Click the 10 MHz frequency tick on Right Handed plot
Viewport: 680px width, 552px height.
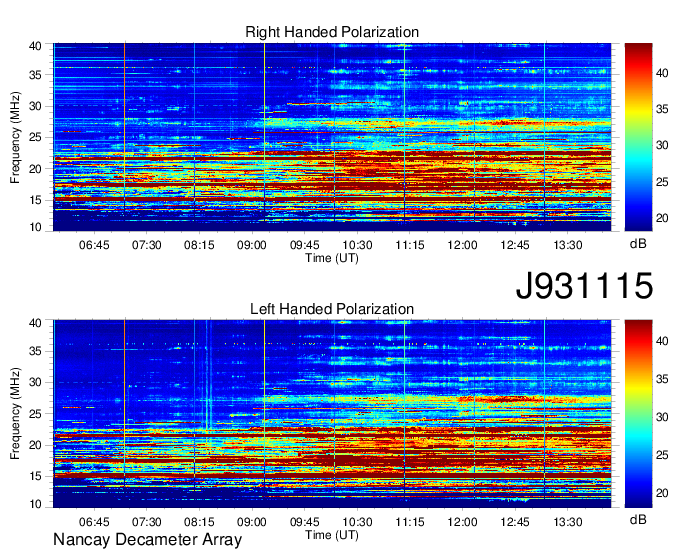tap(36, 227)
